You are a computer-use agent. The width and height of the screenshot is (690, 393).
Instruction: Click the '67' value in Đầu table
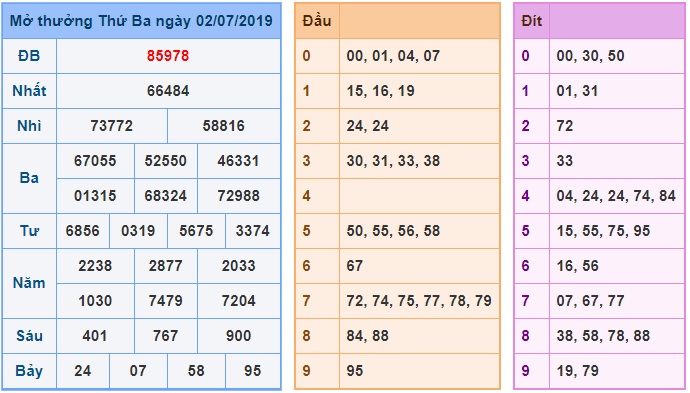pos(355,266)
